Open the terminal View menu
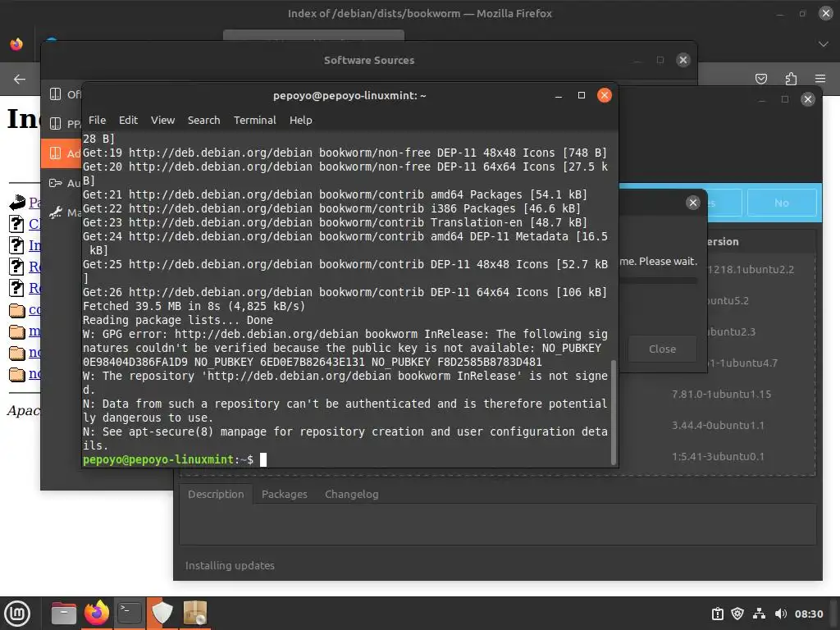This screenshot has height=630, width=840. [x=163, y=120]
